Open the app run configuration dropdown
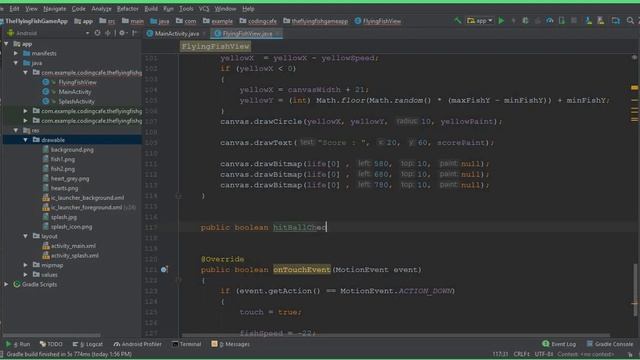 point(480,20)
